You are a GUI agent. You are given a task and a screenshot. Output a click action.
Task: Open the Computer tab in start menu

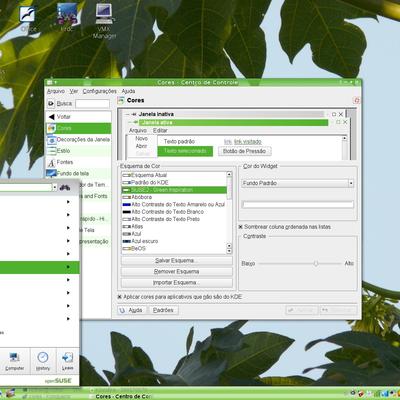click(x=15, y=361)
